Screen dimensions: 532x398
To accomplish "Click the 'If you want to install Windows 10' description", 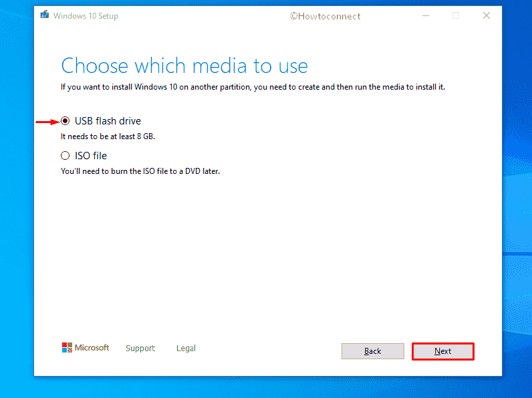I will (253, 87).
